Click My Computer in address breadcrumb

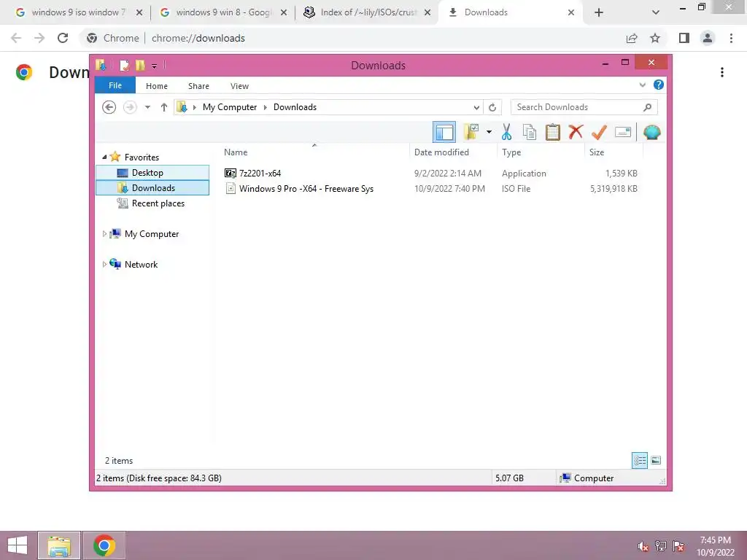pos(230,107)
